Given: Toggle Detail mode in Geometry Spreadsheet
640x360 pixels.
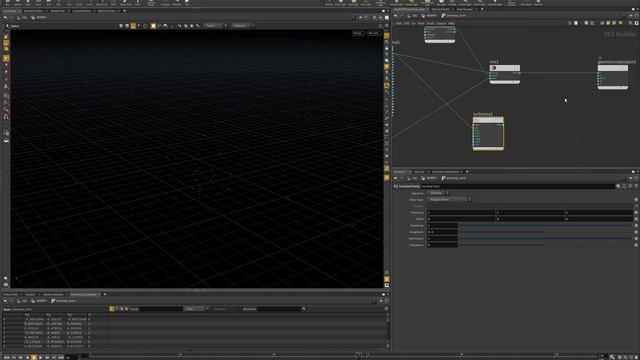Looking at the screenshot, I should pyautogui.click(x=127, y=309).
